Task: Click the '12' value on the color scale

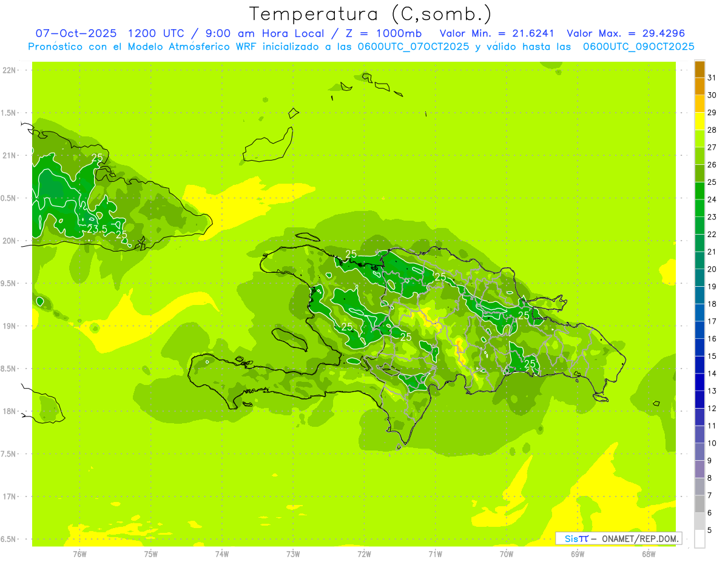Action: click(x=712, y=409)
